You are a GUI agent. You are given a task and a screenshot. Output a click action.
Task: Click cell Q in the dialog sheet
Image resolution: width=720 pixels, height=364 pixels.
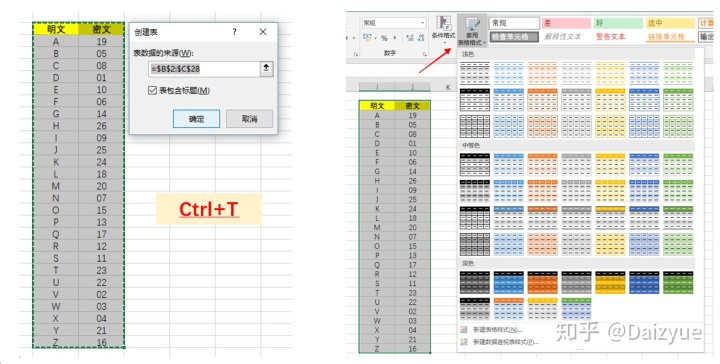[56, 234]
